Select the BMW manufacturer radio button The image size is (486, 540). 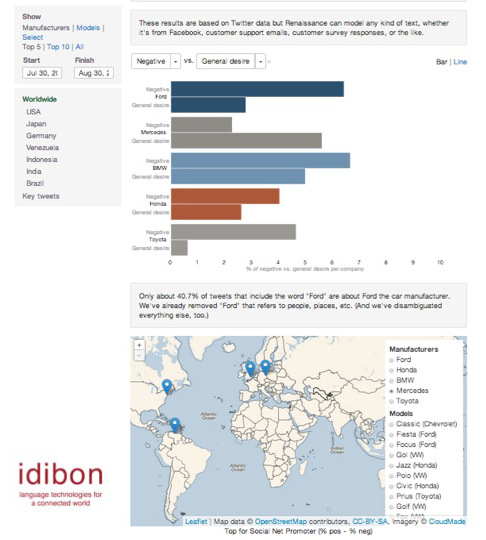click(x=391, y=381)
